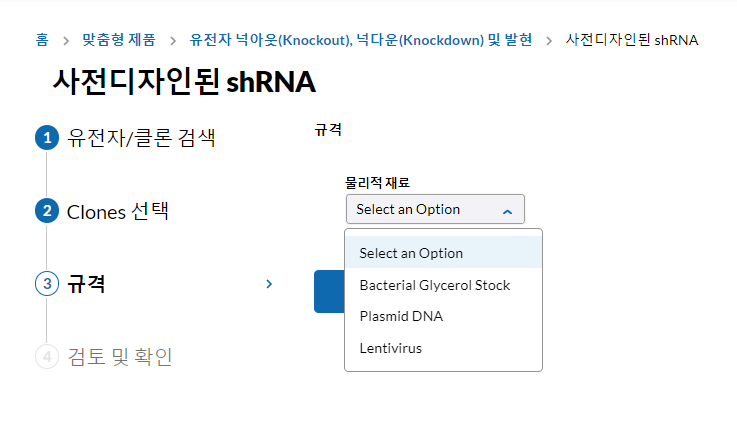
Task: Click the 사전디자인된 shRNA page heading
Action: tap(184, 82)
